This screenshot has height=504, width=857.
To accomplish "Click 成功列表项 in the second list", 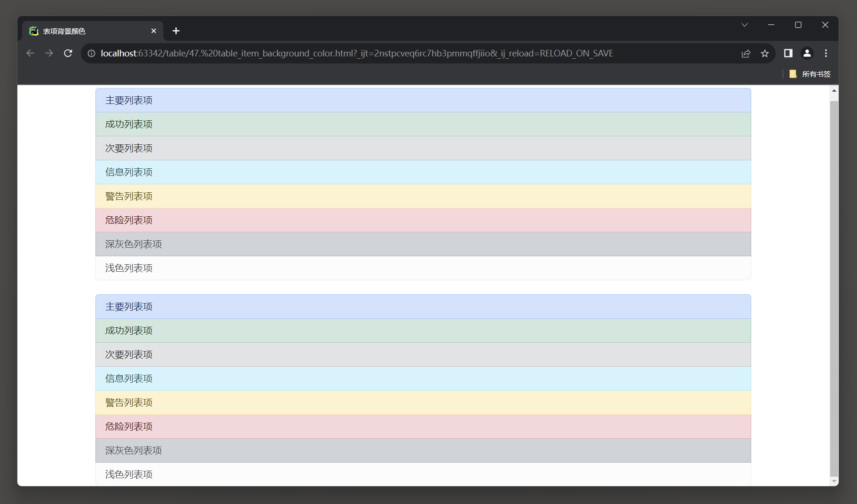I will pos(423,331).
